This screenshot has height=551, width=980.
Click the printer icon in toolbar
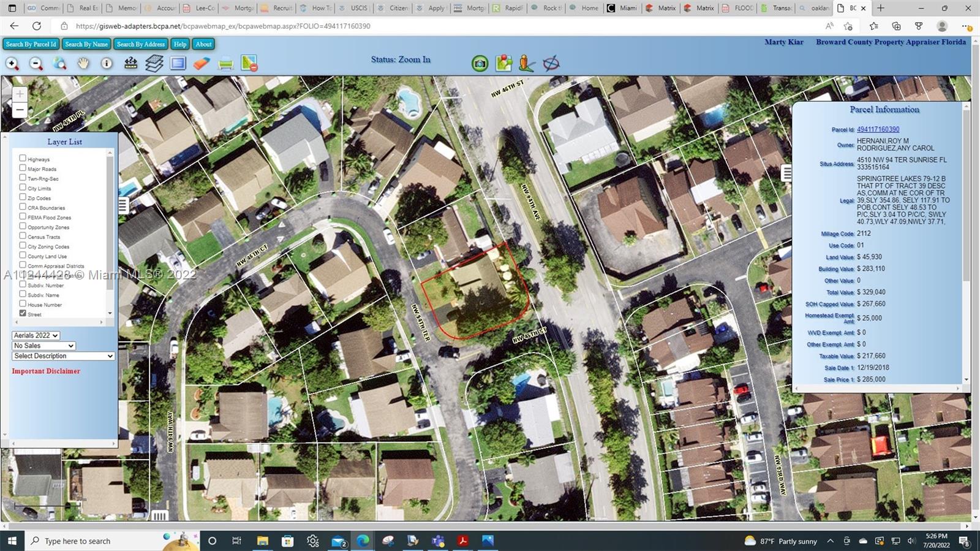click(x=225, y=64)
